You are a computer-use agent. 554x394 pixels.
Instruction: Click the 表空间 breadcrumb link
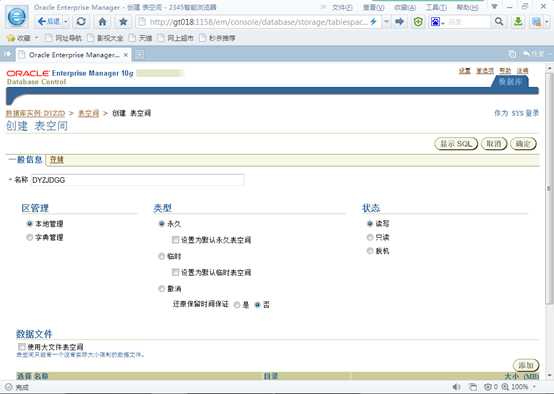(88, 113)
